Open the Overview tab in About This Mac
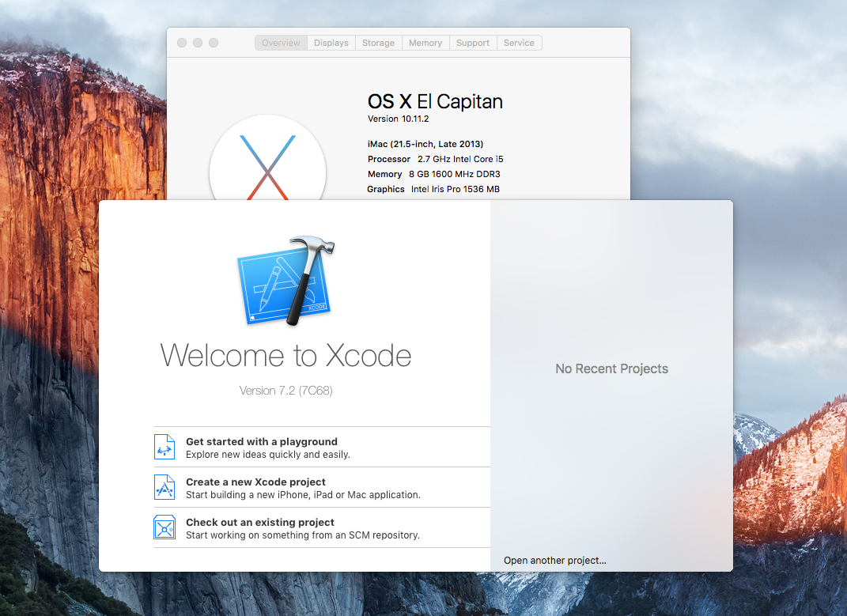The height and width of the screenshot is (616, 847). [281, 43]
